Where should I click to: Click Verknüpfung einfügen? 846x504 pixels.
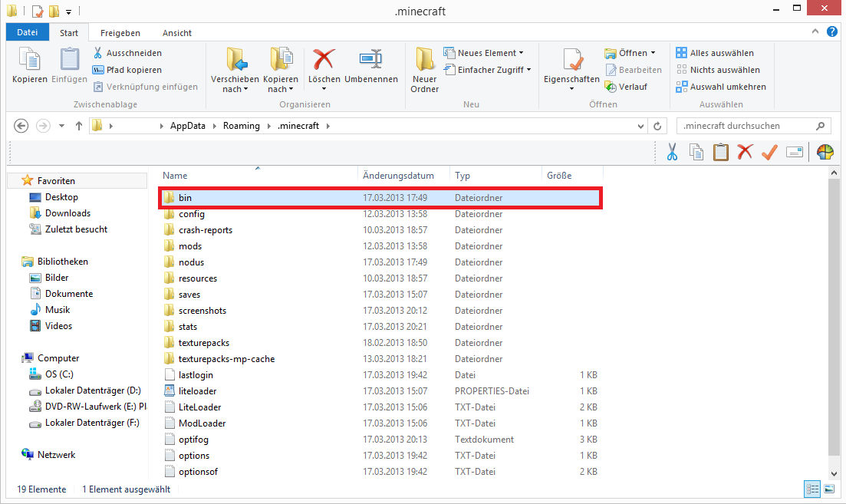pyautogui.click(x=145, y=87)
